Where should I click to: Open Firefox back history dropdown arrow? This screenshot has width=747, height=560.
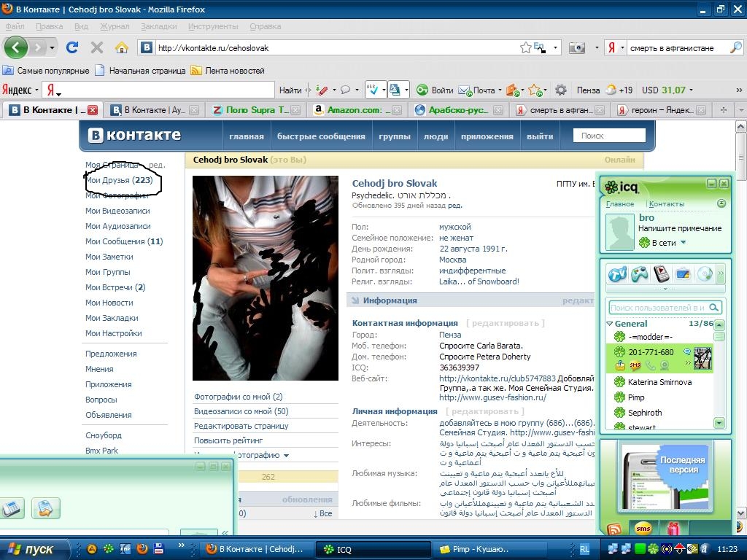coord(52,47)
